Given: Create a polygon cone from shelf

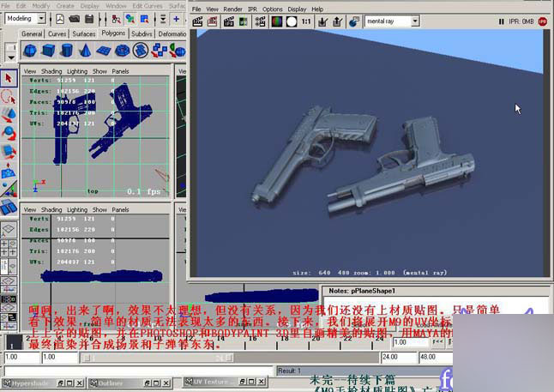Looking at the screenshot, I should [x=85, y=51].
